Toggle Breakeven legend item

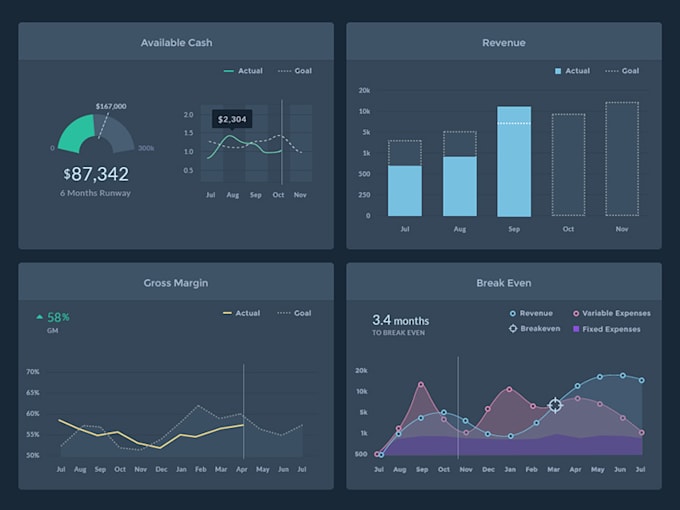[x=534, y=329]
